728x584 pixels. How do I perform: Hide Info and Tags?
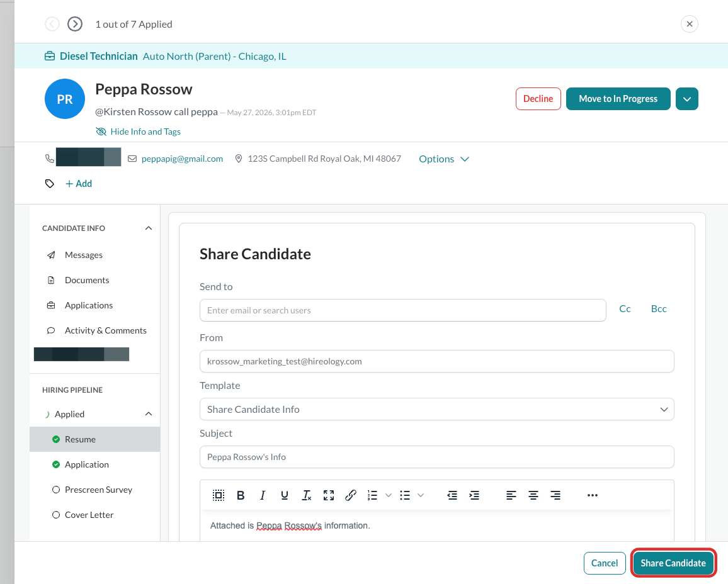138,132
